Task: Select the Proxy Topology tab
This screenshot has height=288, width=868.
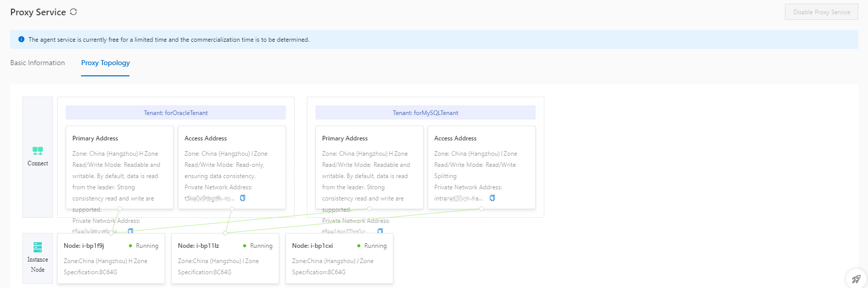Action: (x=106, y=63)
